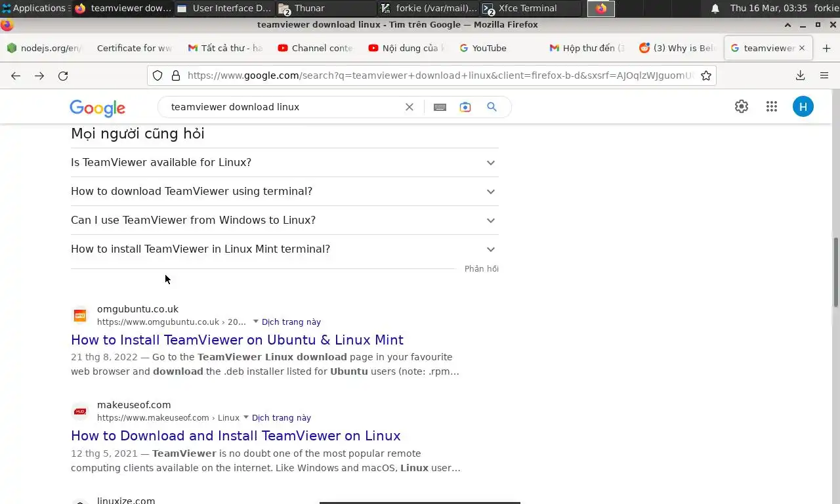Open Firefox hamburger menu
Image resolution: width=840 pixels, height=504 pixels.
[x=824, y=75]
